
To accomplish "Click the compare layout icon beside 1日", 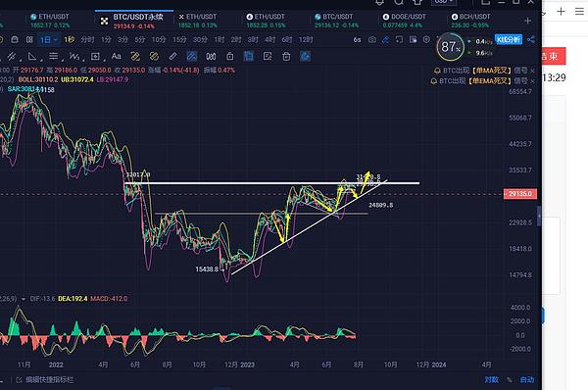I will tap(29, 40).
